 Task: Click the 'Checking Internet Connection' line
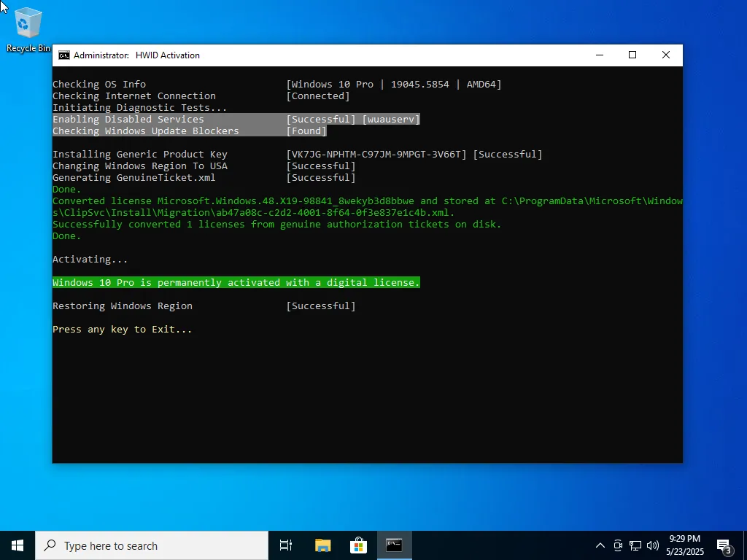click(134, 96)
